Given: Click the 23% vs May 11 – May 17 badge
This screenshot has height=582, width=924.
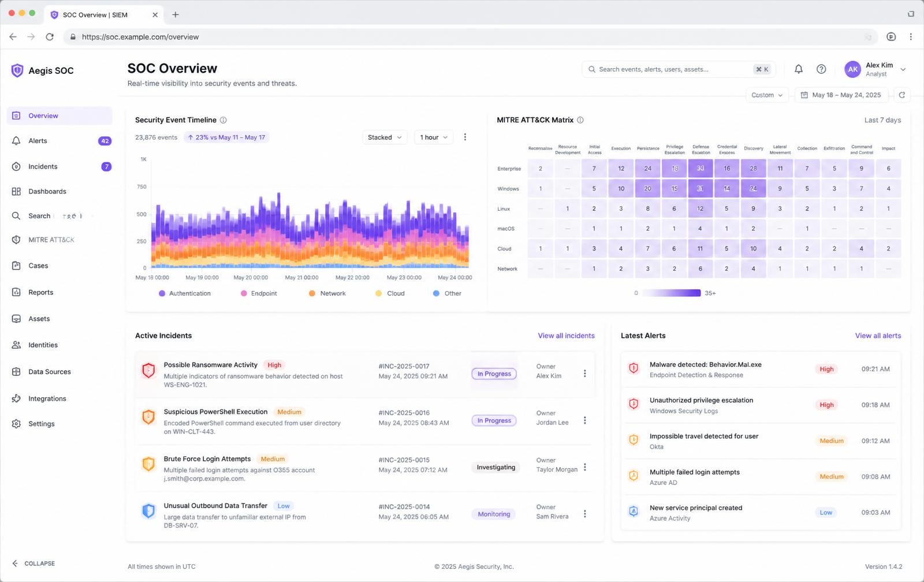Looking at the screenshot, I should [x=226, y=137].
